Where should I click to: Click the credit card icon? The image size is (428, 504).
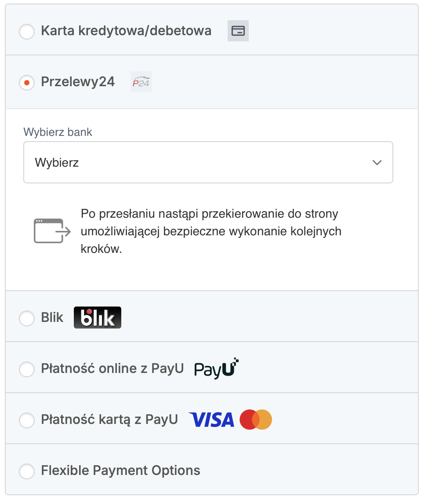click(x=238, y=31)
